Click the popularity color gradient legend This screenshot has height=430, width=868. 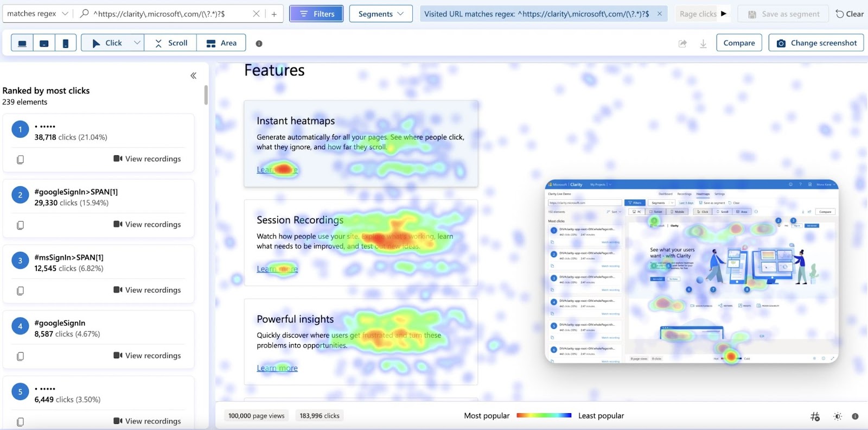click(x=544, y=415)
